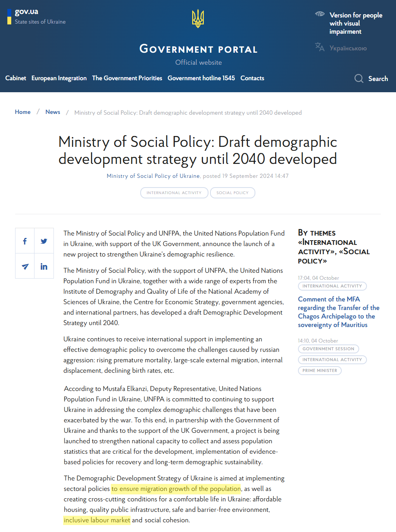Share article on Twitter

[44, 241]
